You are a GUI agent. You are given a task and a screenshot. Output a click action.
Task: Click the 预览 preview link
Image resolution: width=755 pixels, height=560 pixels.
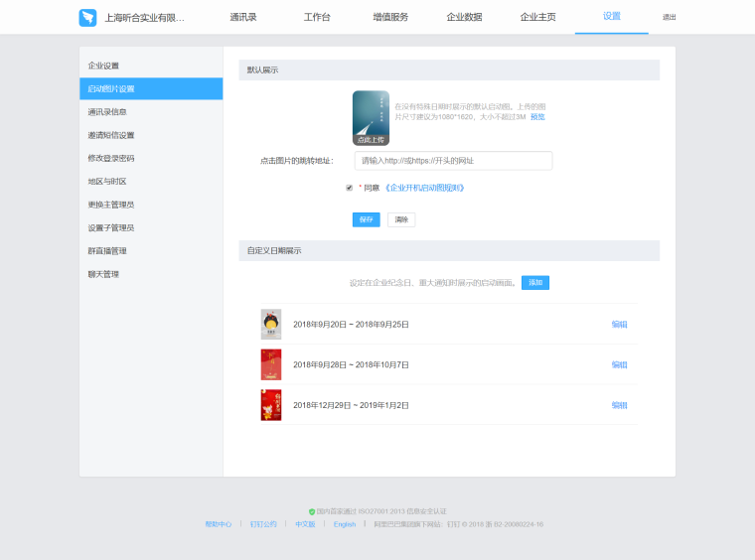(537, 117)
